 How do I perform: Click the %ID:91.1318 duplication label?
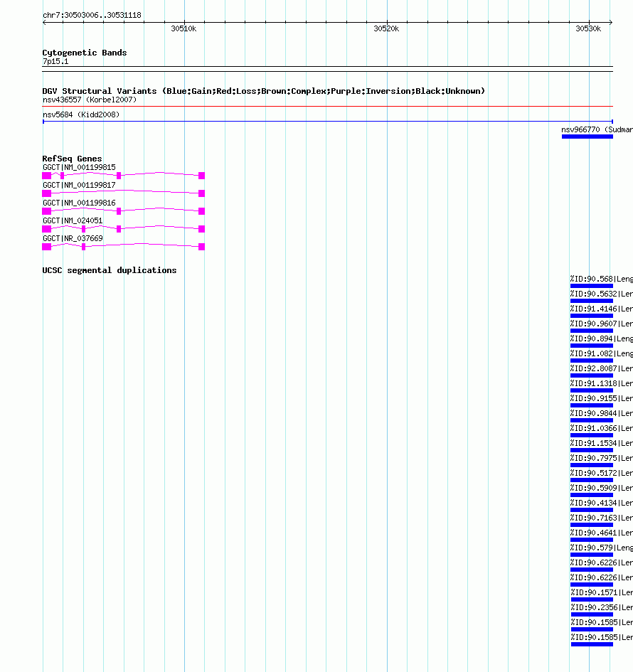click(x=601, y=383)
